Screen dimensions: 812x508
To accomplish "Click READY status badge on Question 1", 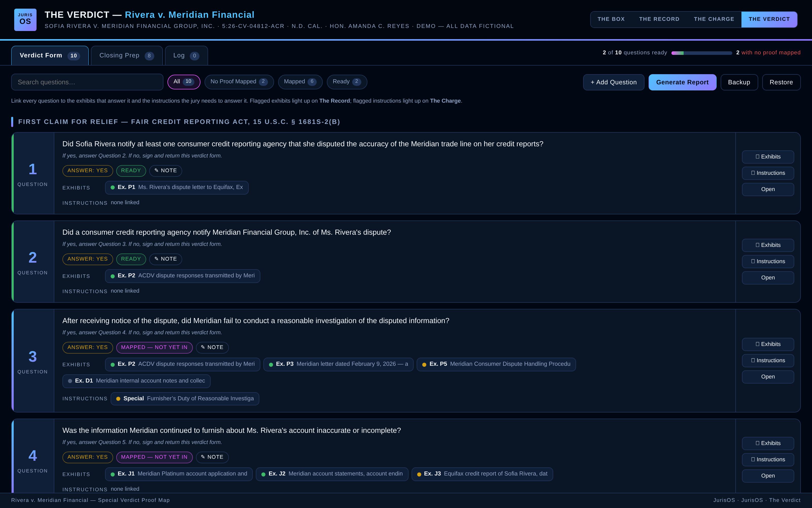I will (131, 171).
